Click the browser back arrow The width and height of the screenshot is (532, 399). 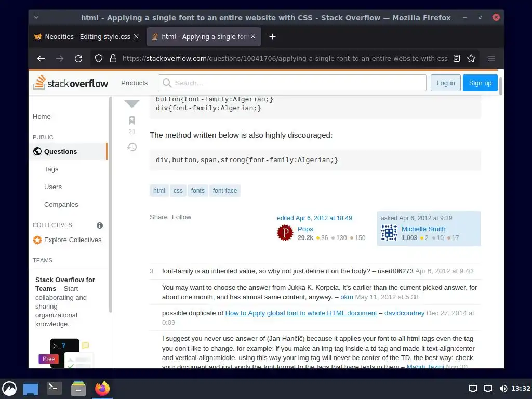[41, 58]
